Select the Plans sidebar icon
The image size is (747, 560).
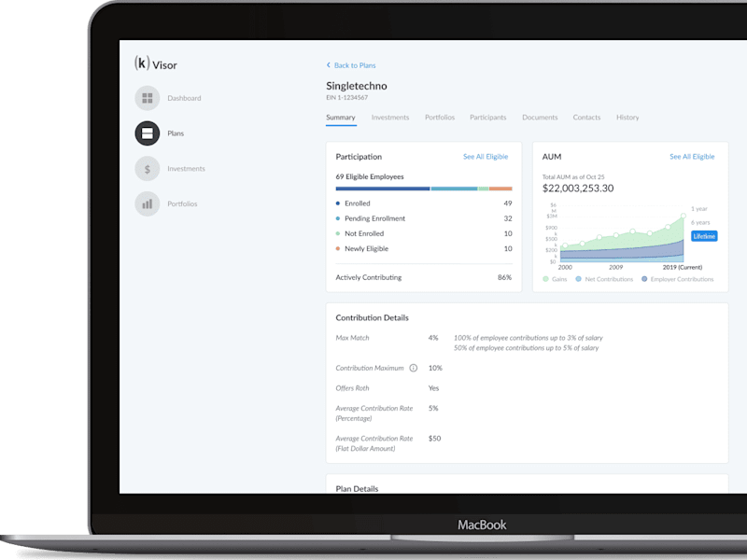tap(148, 133)
